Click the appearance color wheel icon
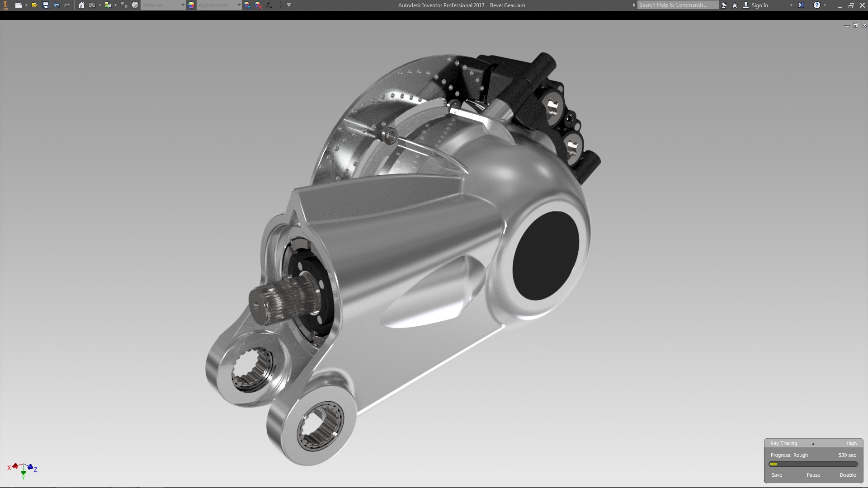This screenshot has width=868, height=488. point(191,5)
